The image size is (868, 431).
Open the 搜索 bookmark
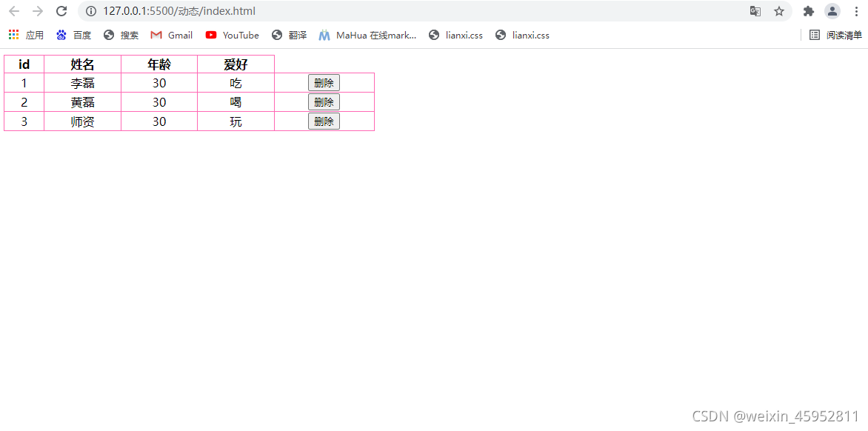tap(121, 35)
